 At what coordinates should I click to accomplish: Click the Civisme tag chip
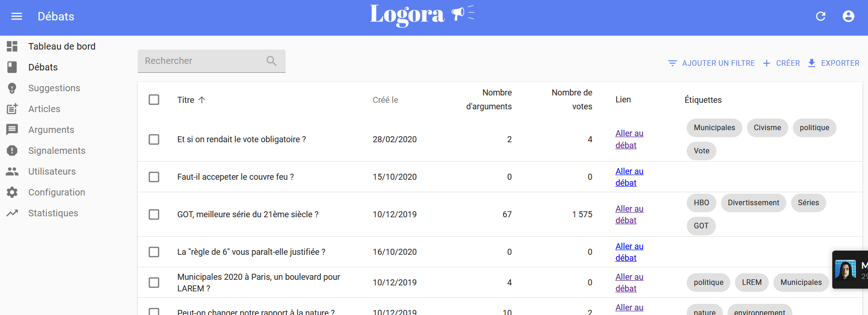click(767, 128)
